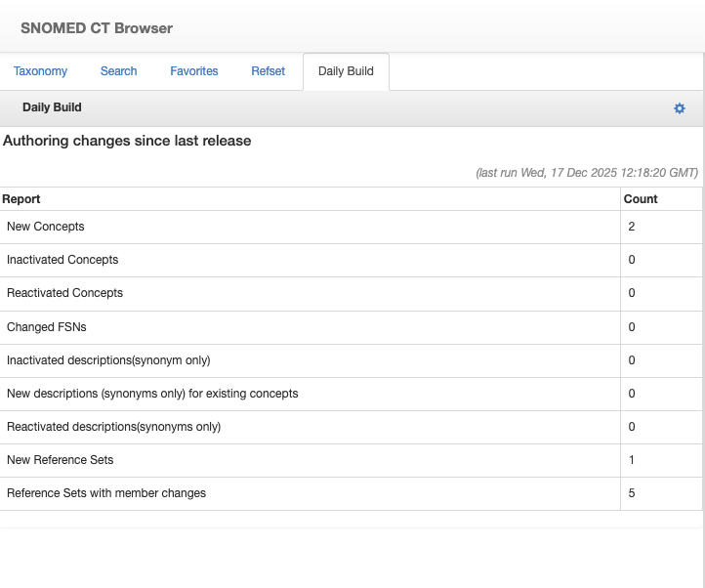Select the Inactivated Concepts report label
This screenshot has width=705, height=588.
[62, 260]
